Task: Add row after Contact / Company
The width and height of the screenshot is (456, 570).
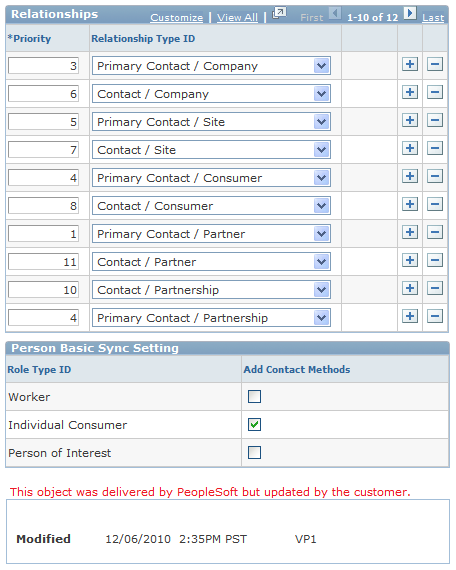Action: (410, 92)
